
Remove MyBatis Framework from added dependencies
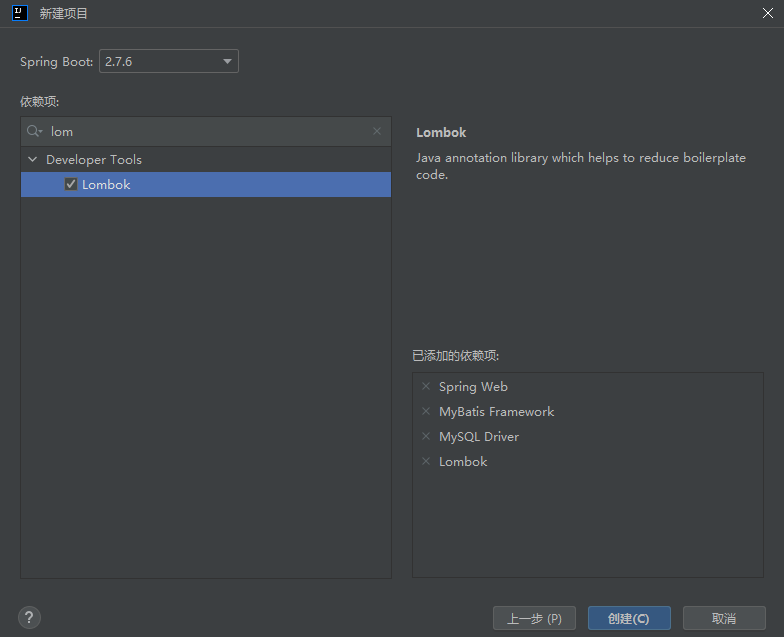(x=426, y=411)
